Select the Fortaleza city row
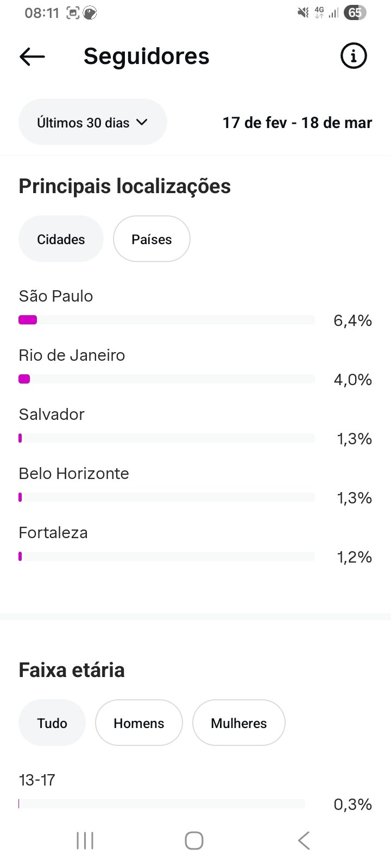The height and width of the screenshot is (868, 391). [53, 533]
